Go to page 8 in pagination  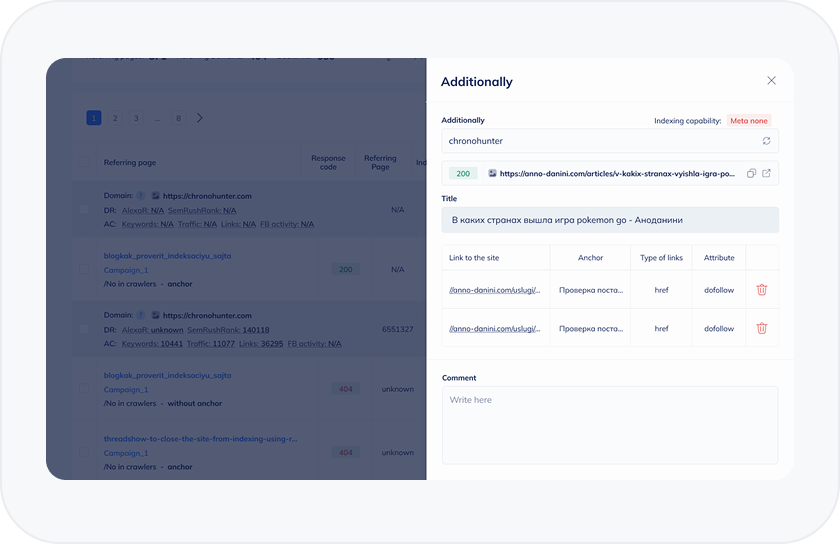[x=178, y=118]
